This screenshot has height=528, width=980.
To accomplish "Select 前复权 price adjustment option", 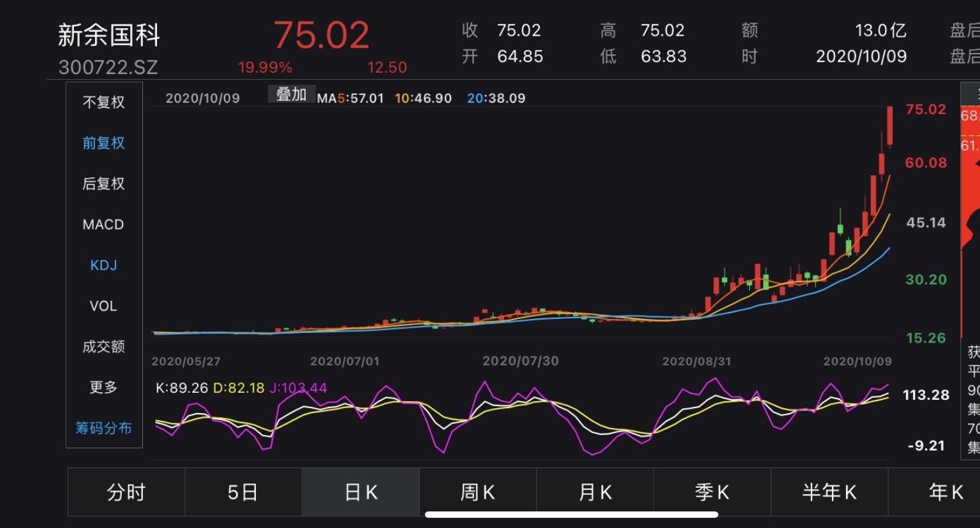I will click(103, 143).
